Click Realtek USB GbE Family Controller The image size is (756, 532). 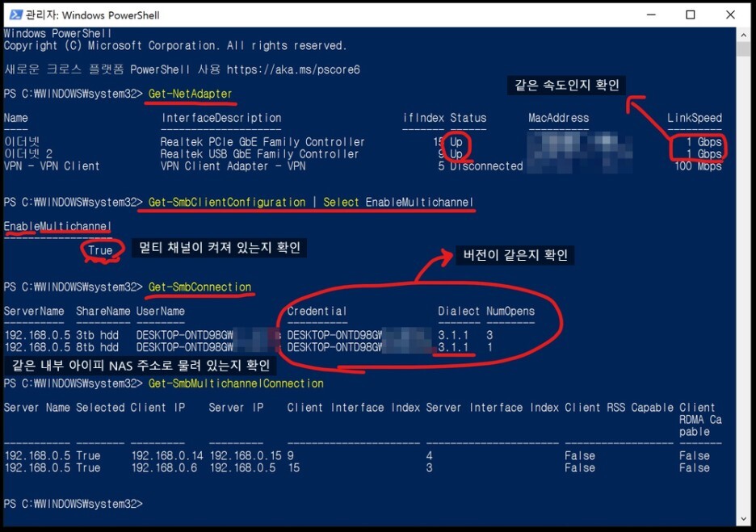click(x=259, y=154)
